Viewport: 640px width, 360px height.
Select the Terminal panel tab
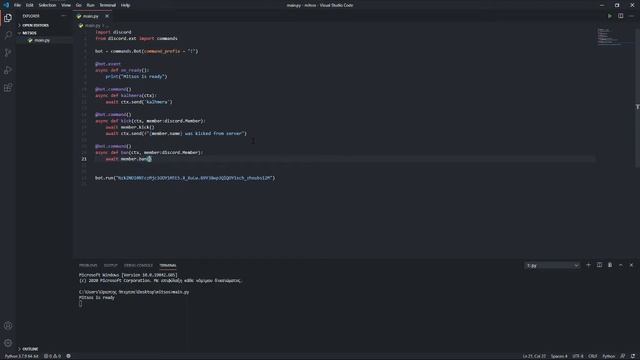(168, 265)
